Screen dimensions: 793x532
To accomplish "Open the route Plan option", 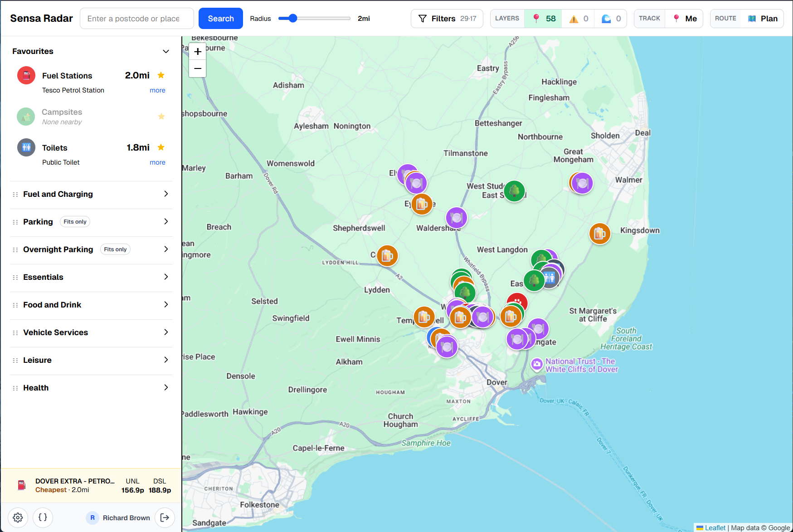I will (x=763, y=19).
